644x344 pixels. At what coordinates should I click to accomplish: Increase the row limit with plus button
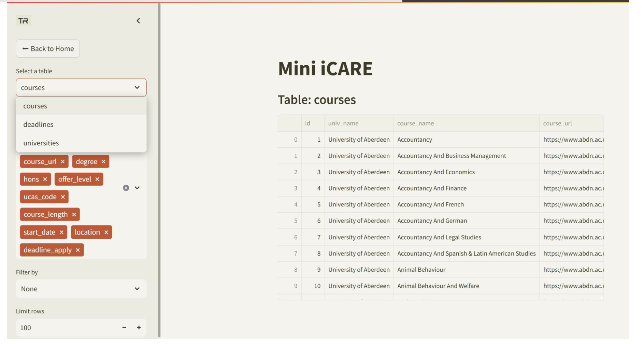click(139, 328)
